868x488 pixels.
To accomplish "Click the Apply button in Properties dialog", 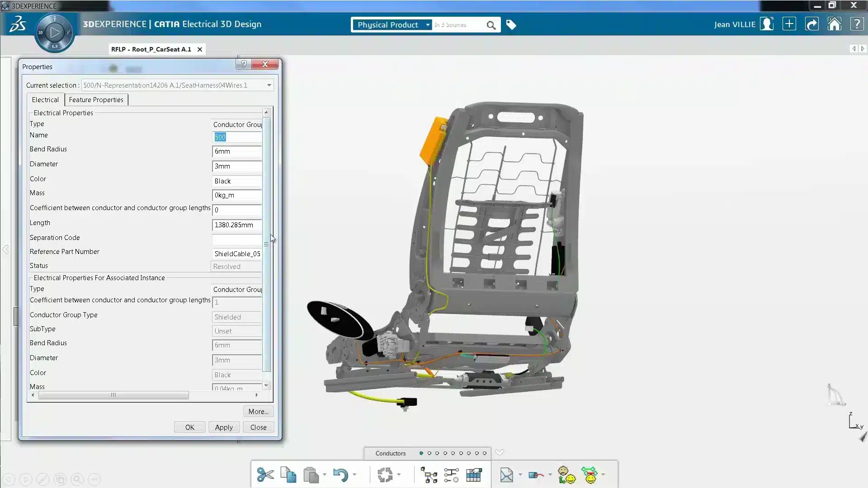I will (x=224, y=427).
